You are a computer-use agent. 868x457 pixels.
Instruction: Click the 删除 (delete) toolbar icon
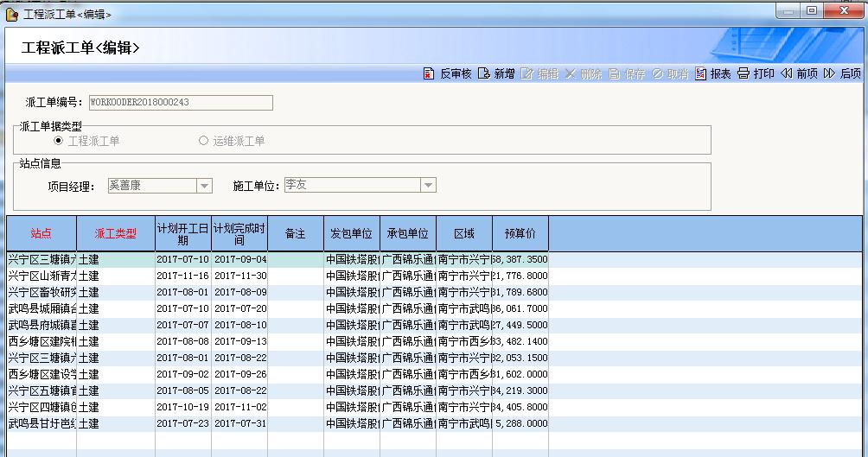pos(571,74)
